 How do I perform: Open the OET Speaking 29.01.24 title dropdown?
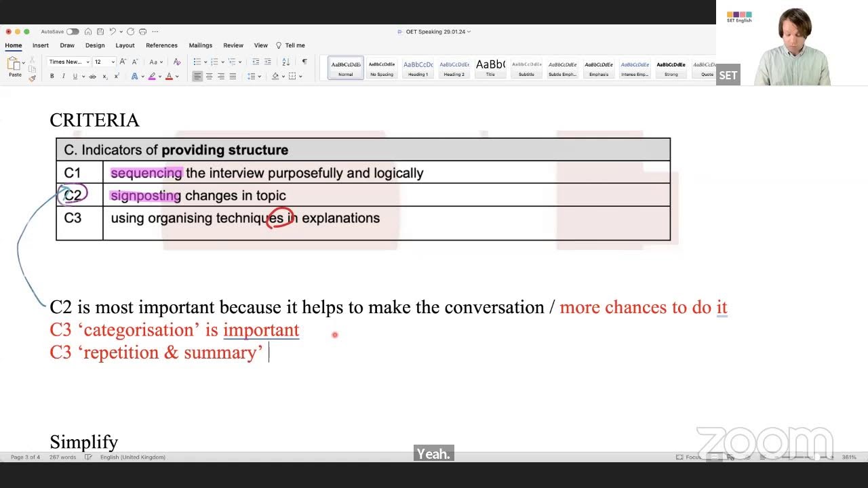pyautogui.click(x=469, y=32)
